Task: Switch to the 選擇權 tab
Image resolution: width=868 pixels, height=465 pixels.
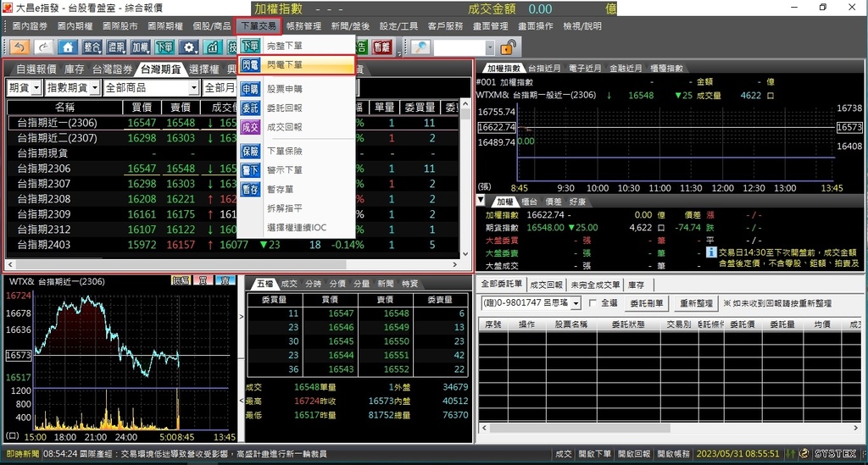Action: pos(203,69)
